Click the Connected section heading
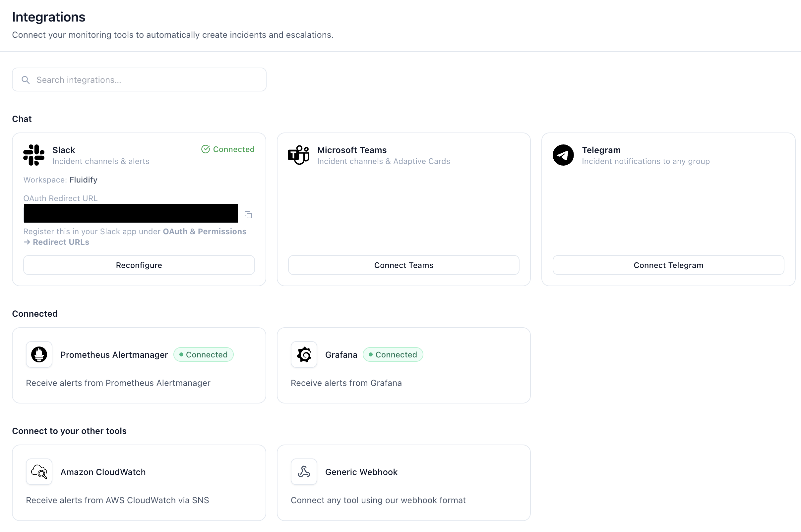Viewport: 801px width, 532px height. 34,313
